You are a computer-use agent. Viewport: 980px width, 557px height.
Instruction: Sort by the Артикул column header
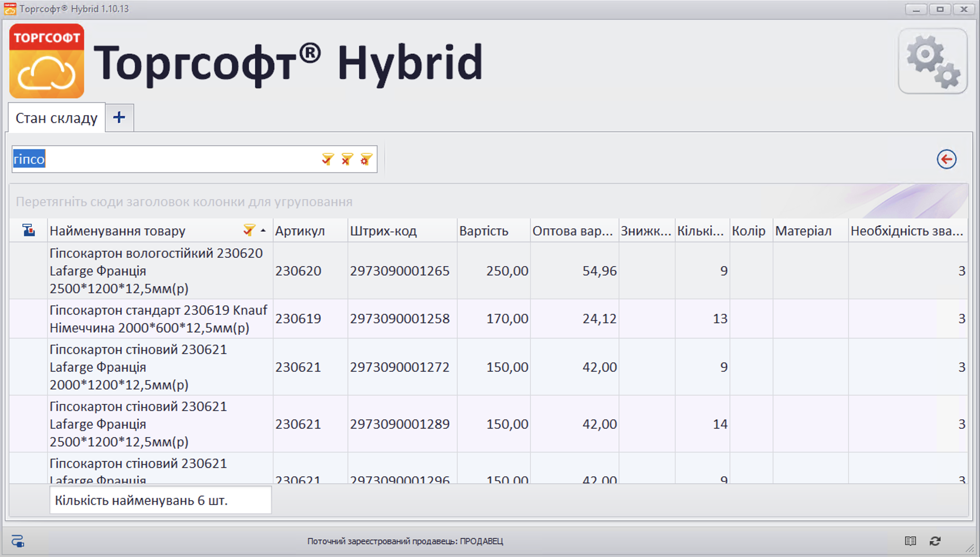(300, 231)
